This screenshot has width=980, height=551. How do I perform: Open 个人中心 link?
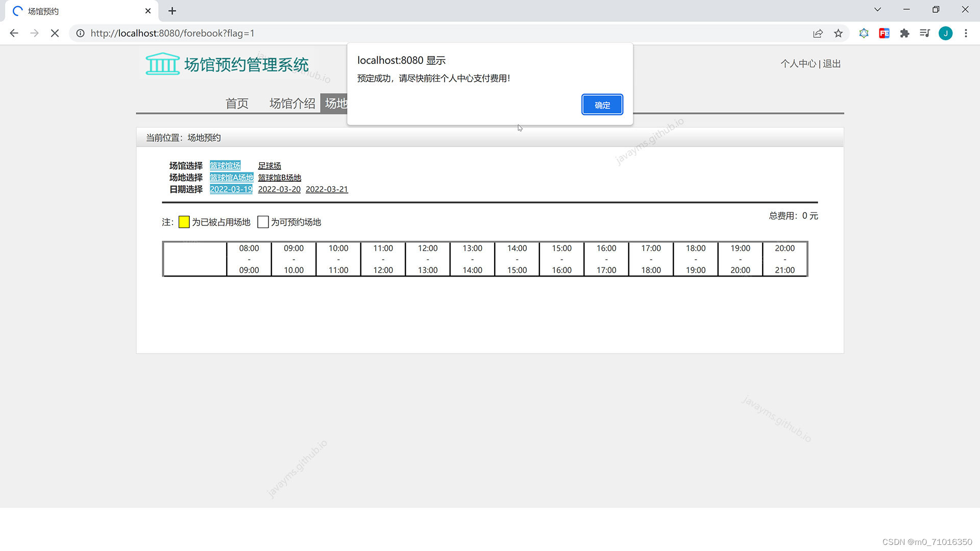click(798, 64)
